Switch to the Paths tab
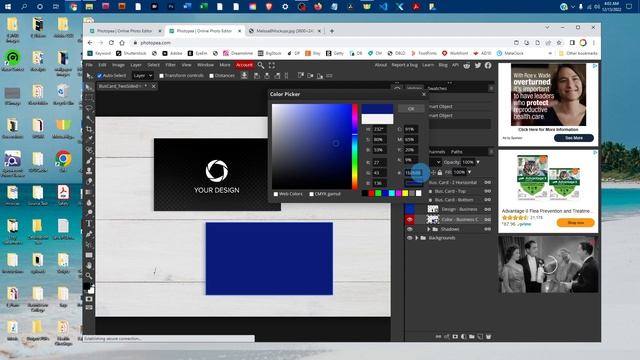The width and height of the screenshot is (640, 360). click(456, 152)
